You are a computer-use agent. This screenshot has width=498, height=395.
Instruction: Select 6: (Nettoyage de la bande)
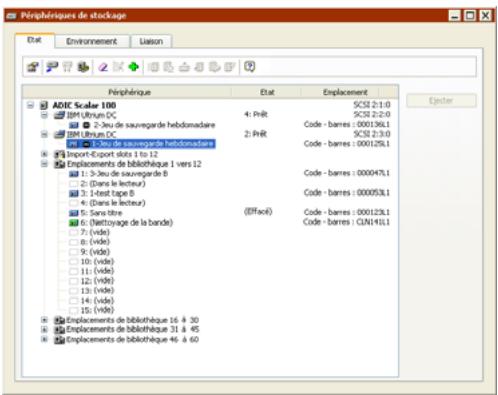(127, 223)
